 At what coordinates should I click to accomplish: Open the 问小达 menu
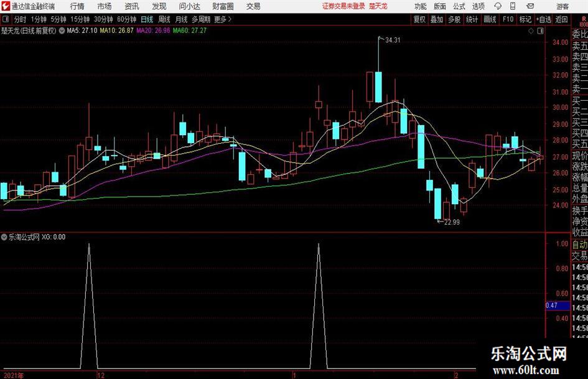tap(189, 6)
